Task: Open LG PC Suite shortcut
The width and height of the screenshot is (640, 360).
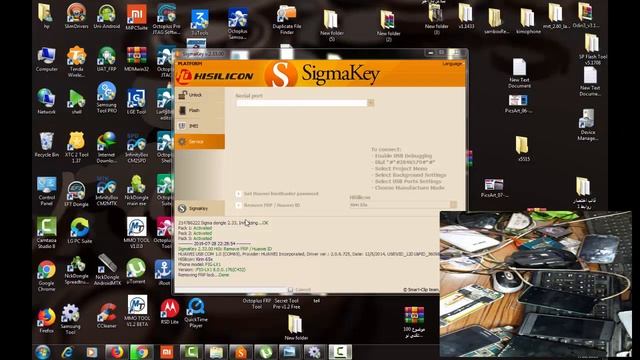Action: coord(79,231)
